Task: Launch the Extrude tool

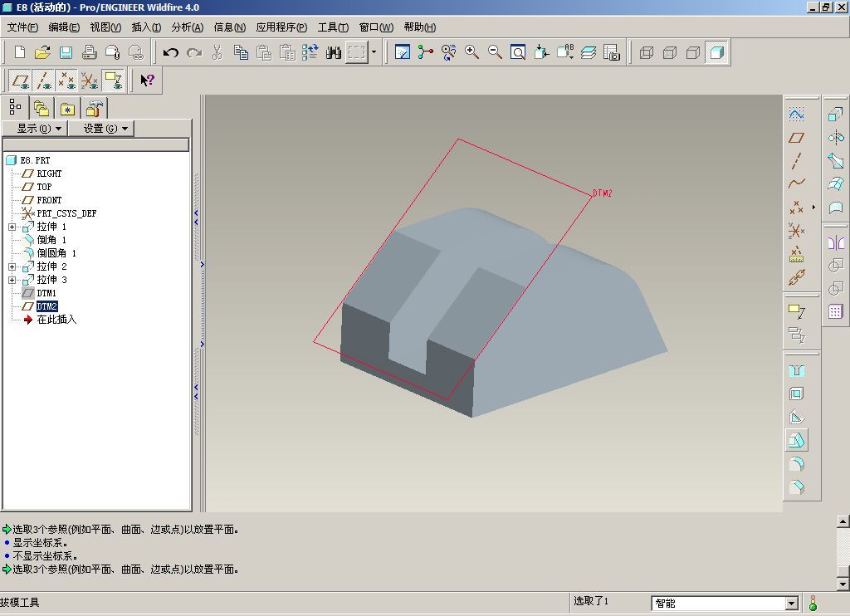Action: pos(835,115)
